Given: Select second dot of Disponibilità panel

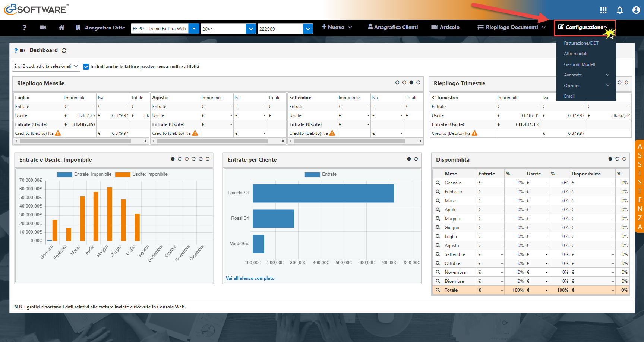Looking at the screenshot, I should click(617, 159).
